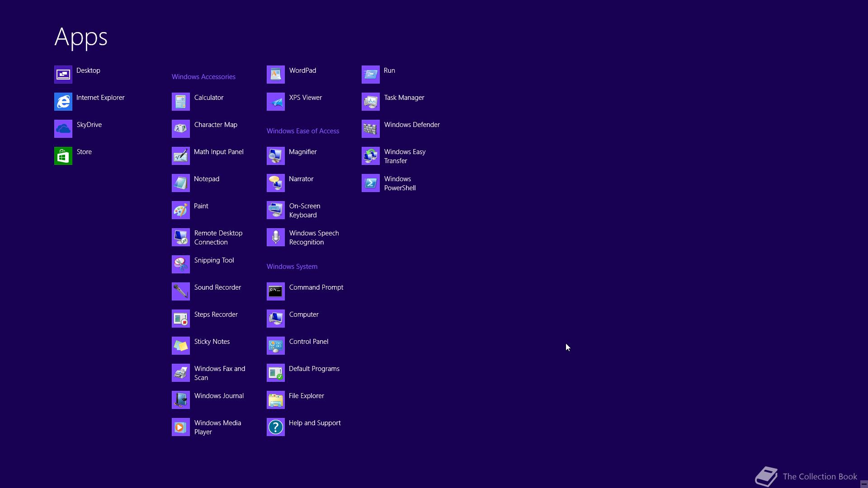The width and height of the screenshot is (868, 488).
Task: Click the 'File Explorer' label
Action: coord(307,396)
